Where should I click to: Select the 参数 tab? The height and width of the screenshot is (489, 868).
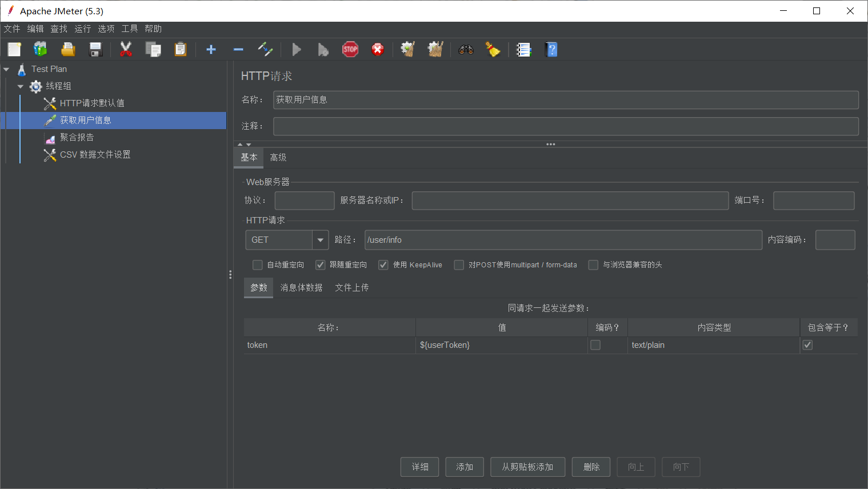(259, 288)
